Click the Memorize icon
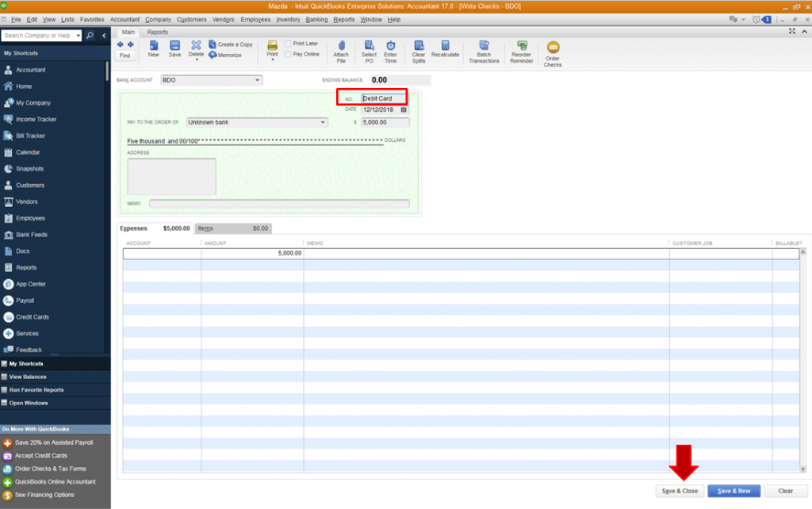Screen dimensions: 812x509 (x=213, y=55)
